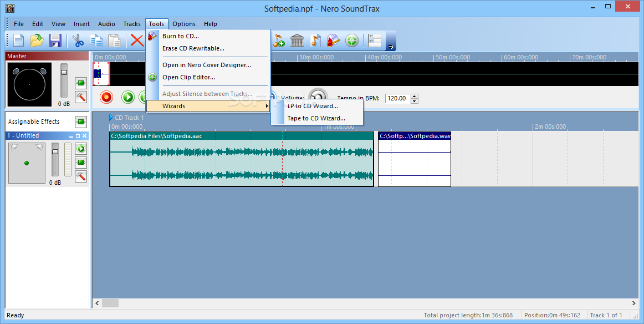Click the Track 1 of 1 status entry
644x324 pixels.
[x=606, y=315]
